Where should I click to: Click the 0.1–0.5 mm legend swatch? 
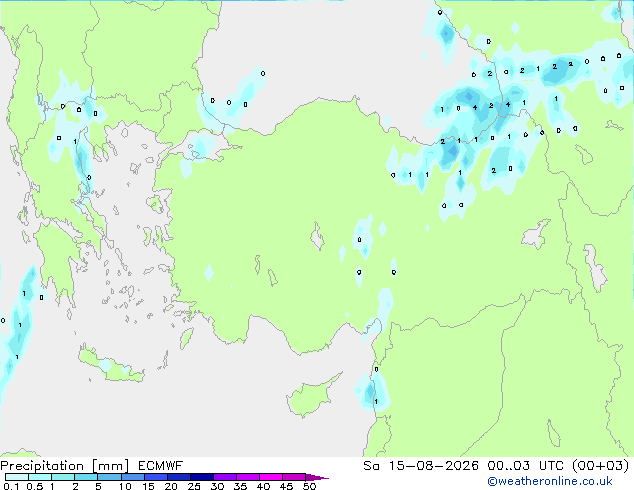(17, 477)
